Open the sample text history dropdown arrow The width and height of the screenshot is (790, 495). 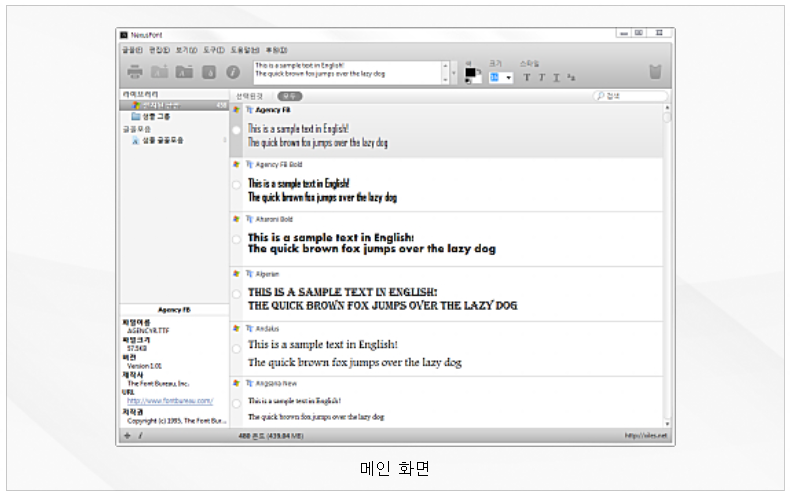[454, 73]
